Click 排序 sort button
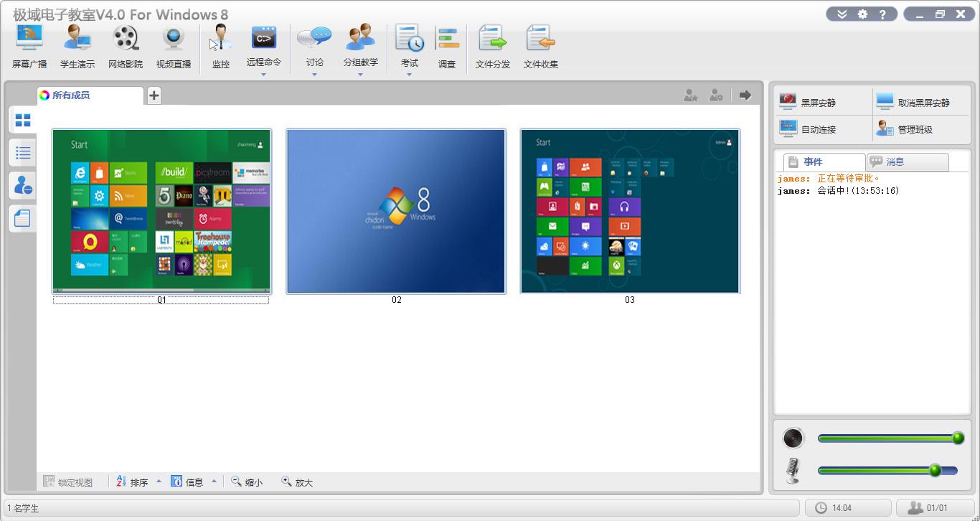 click(132, 482)
